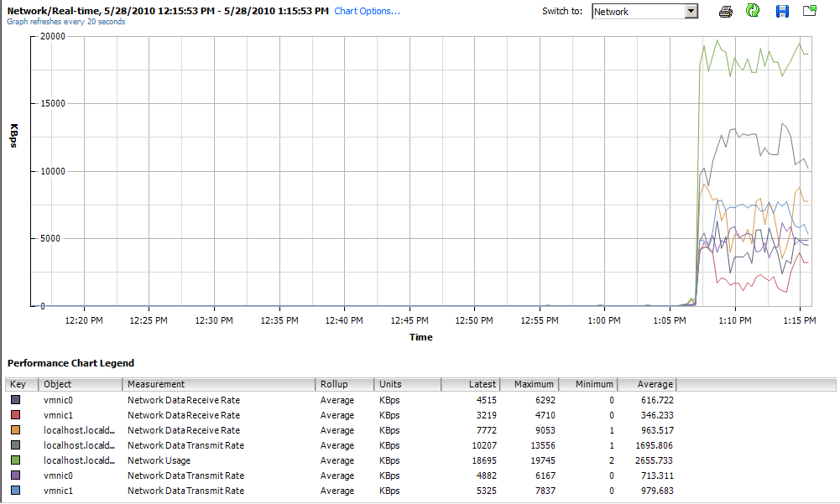This screenshot has height=504, width=840.
Task: Click inside the Network combo box field
Action: tap(637, 12)
